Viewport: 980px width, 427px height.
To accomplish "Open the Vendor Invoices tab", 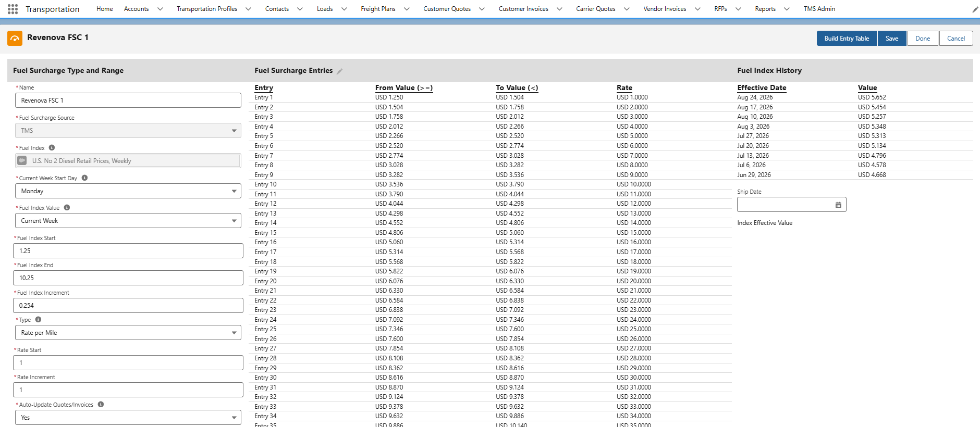I will [x=665, y=9].
